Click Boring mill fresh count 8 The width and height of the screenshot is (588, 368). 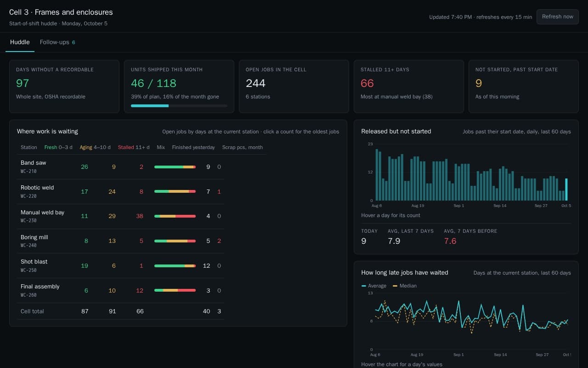pos(86,241)
